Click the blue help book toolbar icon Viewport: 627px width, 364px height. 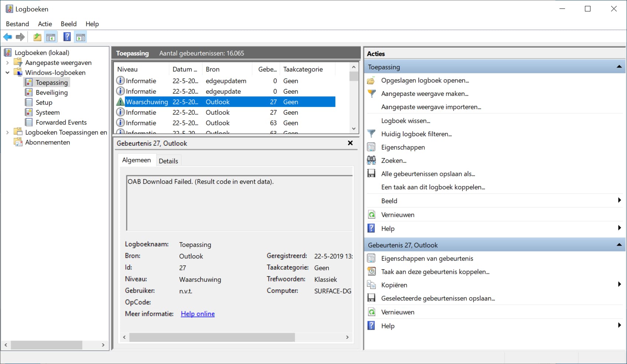[67, 37]
